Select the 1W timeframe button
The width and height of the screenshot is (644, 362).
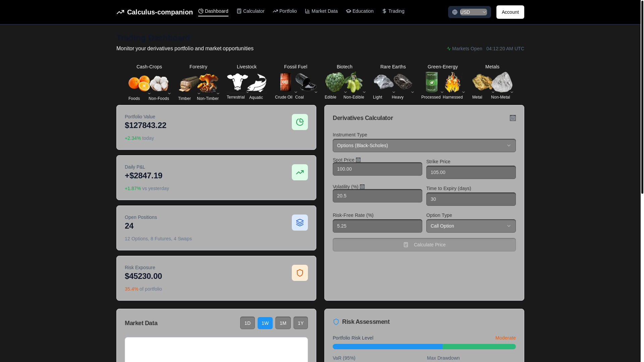coord(265,323)
